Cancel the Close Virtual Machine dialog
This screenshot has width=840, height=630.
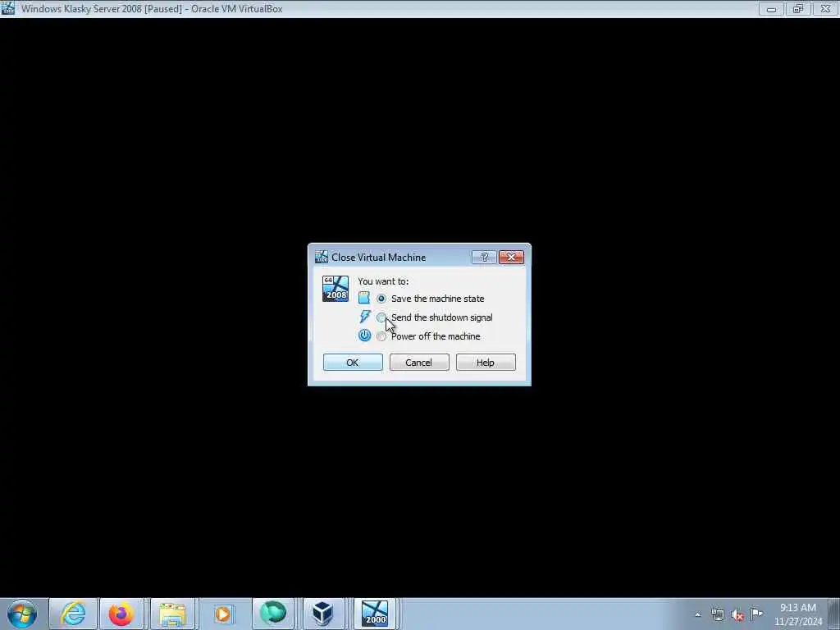(419, 362)
